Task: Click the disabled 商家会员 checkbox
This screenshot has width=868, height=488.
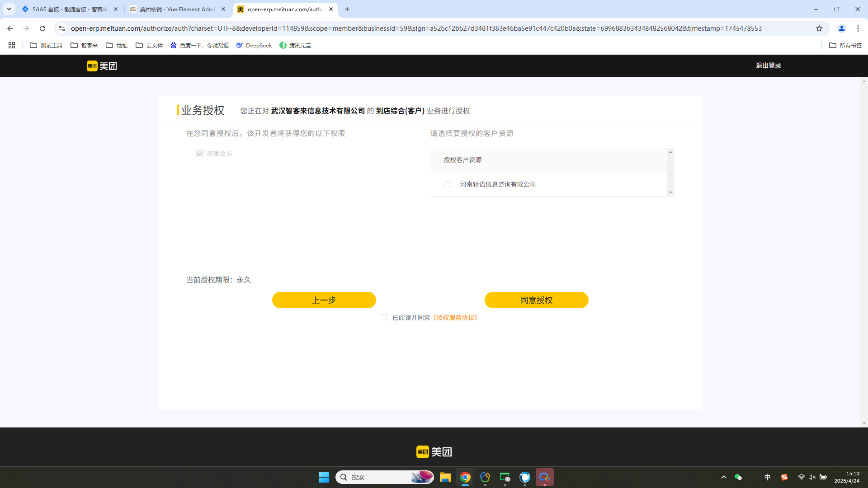Action: pos(200,154)
